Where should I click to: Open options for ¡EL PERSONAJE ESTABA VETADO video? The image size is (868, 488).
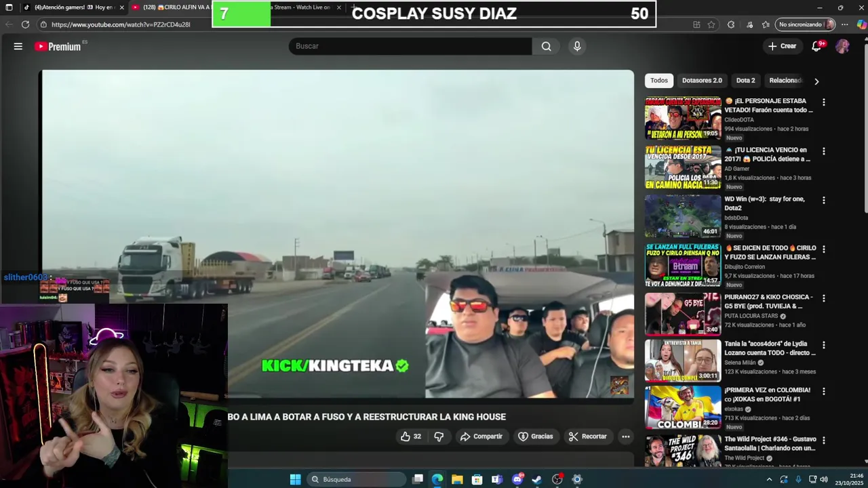click(824, 102)
